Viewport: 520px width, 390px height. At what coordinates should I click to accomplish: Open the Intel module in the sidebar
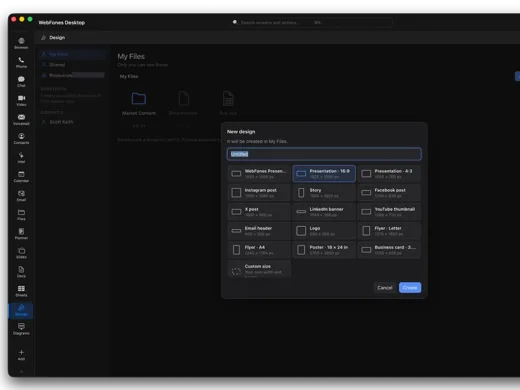coord(21,157)
